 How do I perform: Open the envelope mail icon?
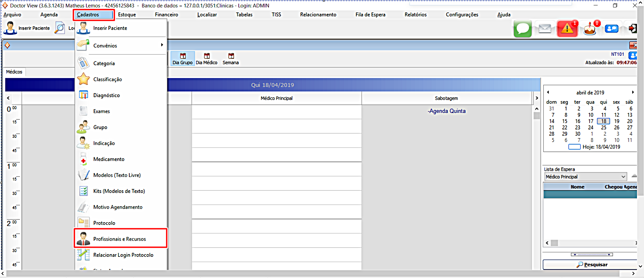[x=545, y=29]
